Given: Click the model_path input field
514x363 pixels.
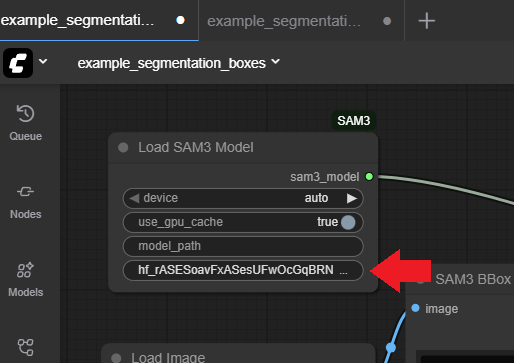Looking at the screenshot, I should click(x=243, y=246).
